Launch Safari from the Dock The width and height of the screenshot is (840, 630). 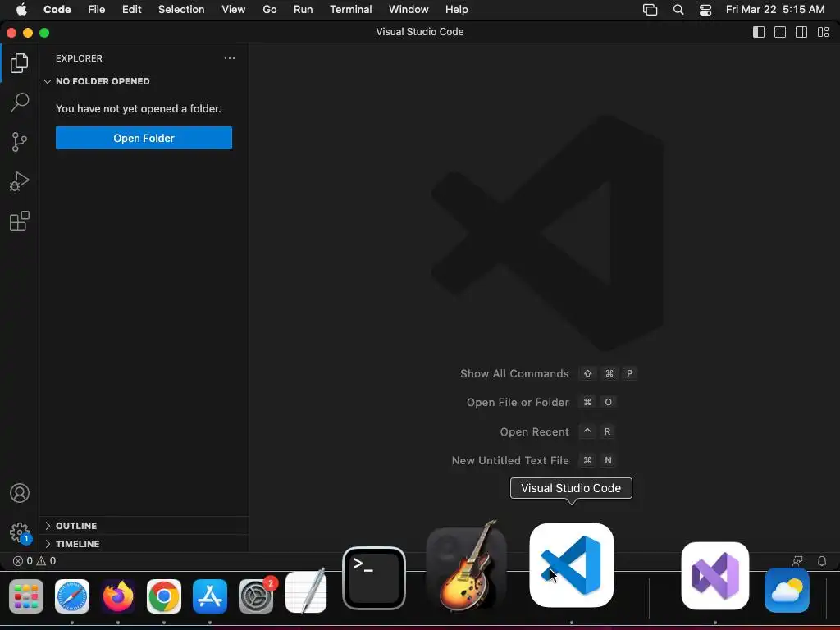click(x=72, y=596)
